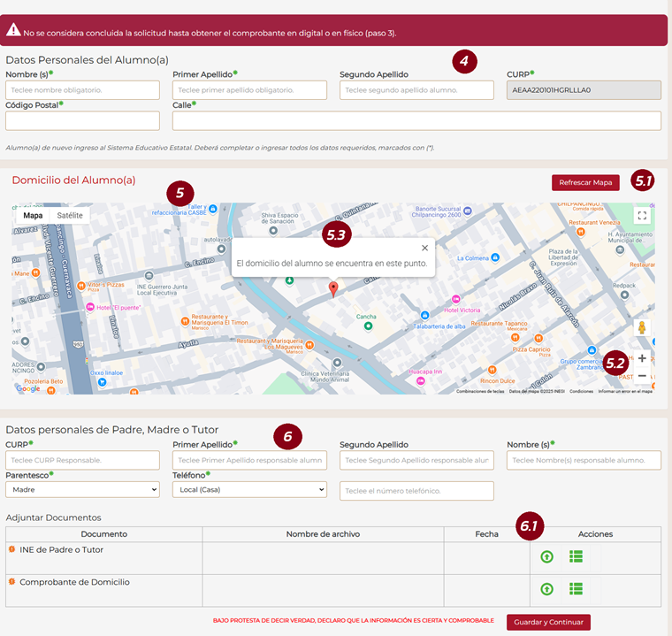The width and height of the screenshot is (672, 636).
Task: Click the phone number input field
Action: click(x=416, y=491)
